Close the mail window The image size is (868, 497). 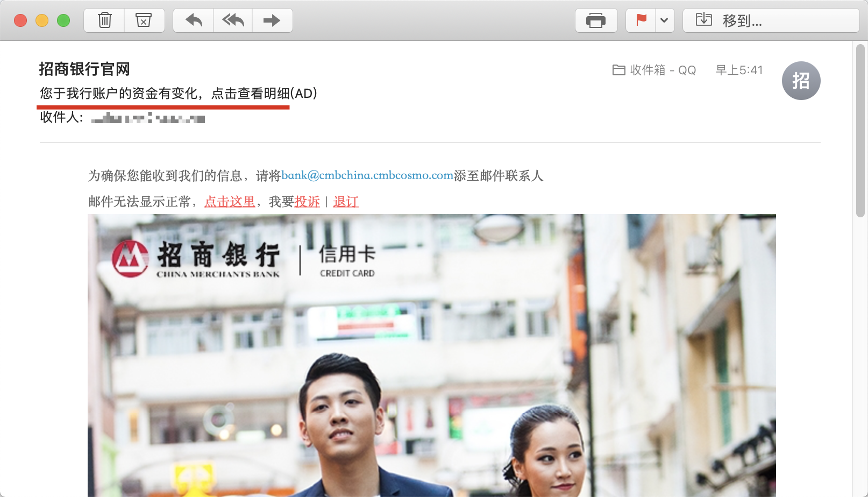click(x=20, y=20)
